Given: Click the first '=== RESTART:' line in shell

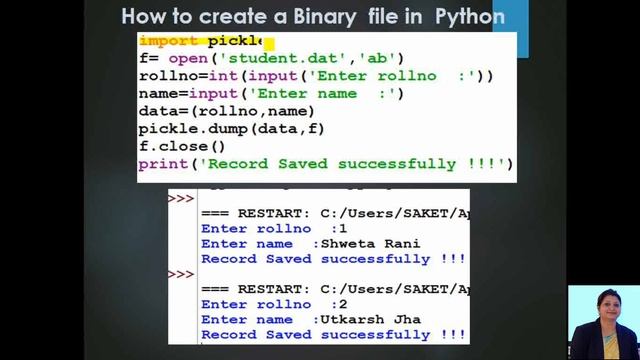Looking at the screenshot, I should click(335, 213).
